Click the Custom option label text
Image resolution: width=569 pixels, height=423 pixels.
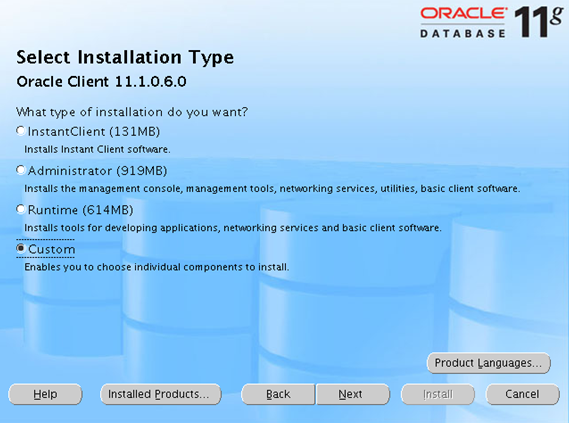pos(52,249)
